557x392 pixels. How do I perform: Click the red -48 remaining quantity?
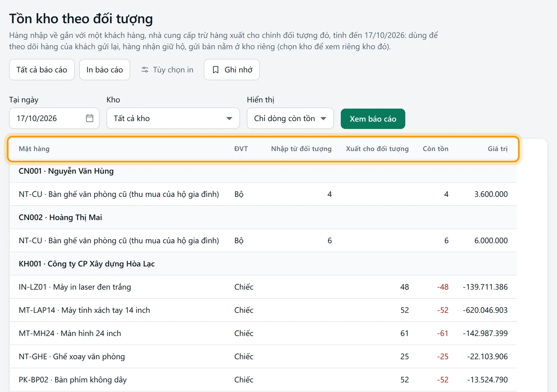click(x=443, y=287)
